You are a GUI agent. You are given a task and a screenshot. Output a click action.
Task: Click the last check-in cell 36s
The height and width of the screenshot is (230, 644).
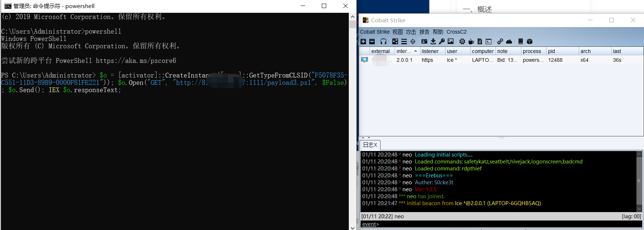click(617, 60)
